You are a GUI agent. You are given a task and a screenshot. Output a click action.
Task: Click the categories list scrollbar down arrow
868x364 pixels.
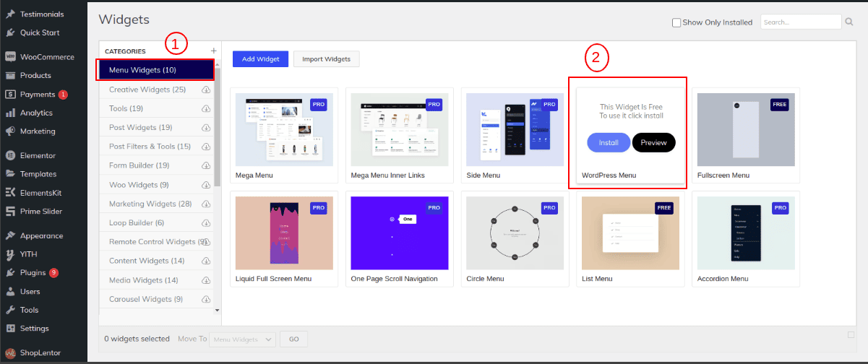pos(218,309)
